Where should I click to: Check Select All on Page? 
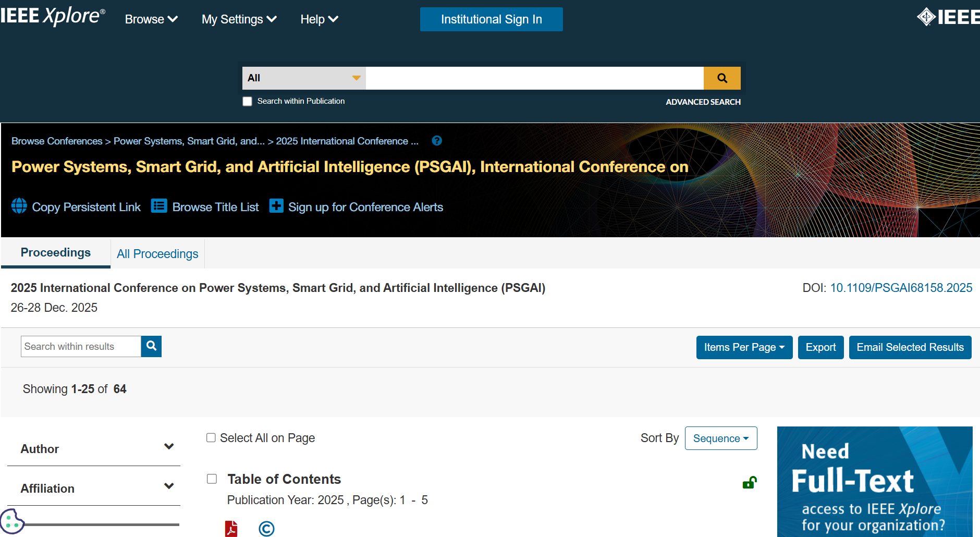[x=211, y=438]
